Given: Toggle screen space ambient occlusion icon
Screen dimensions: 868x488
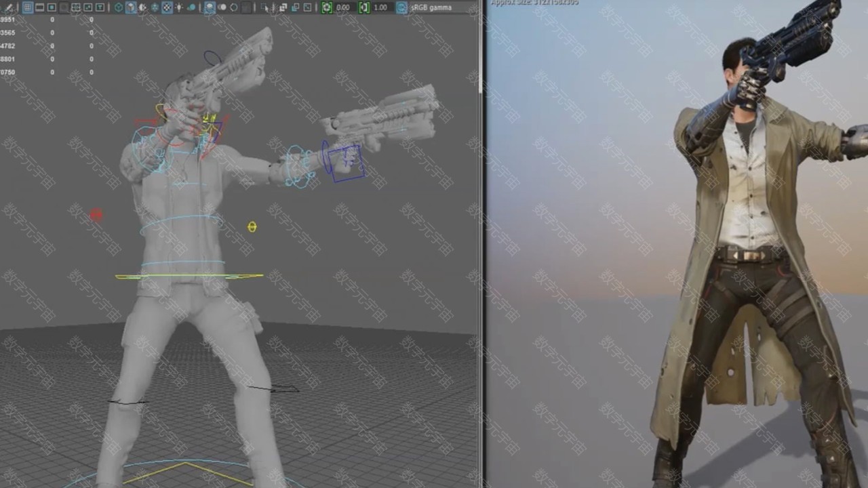Looking at the screenshot, I should coord(210,7).
